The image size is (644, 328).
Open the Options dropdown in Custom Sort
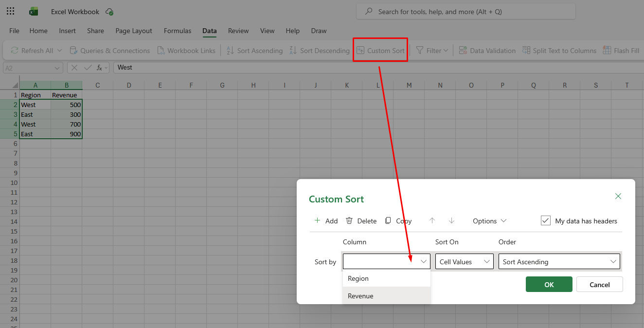489,221
